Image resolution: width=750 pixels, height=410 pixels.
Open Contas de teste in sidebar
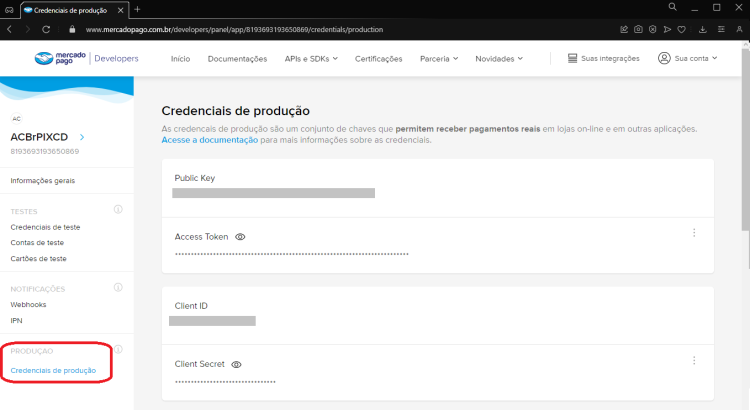(37, 243)
